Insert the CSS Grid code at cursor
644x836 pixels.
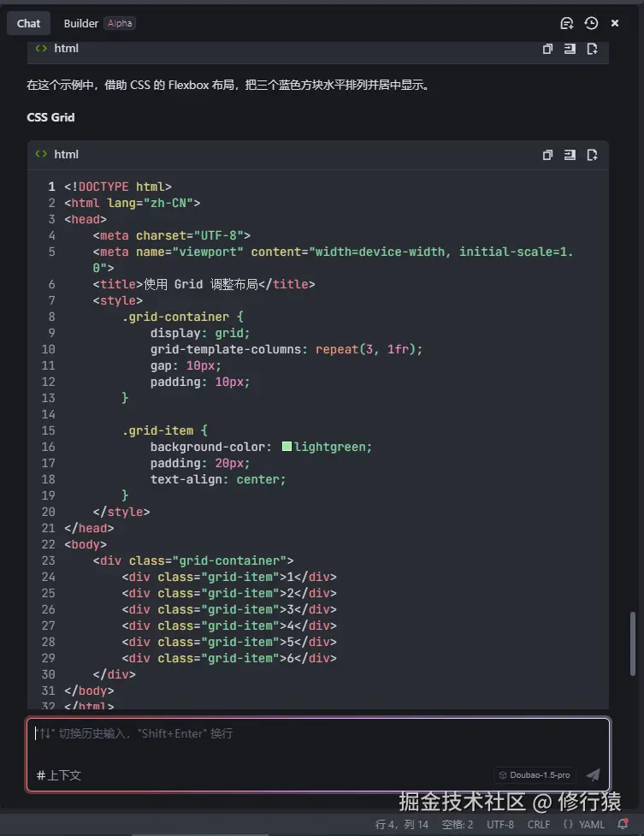(570, 155)
